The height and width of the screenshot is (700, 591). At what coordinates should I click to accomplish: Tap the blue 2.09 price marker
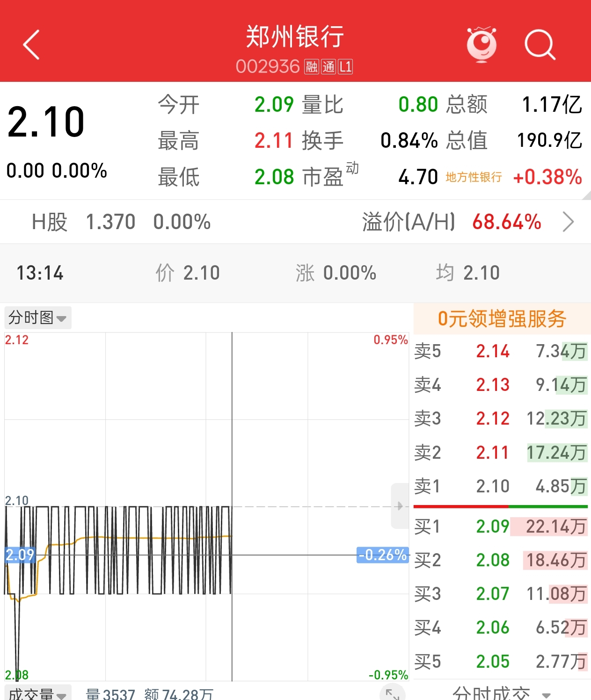click(20, 555)
